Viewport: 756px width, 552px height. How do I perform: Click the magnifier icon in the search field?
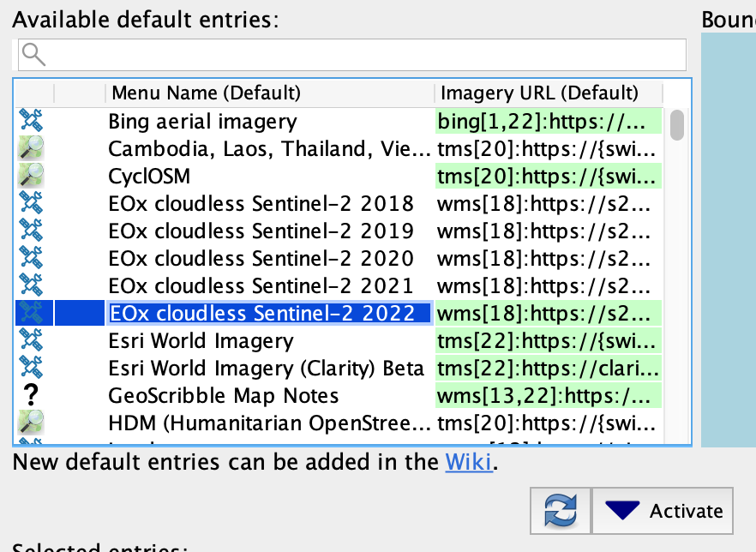coord(33,55)
